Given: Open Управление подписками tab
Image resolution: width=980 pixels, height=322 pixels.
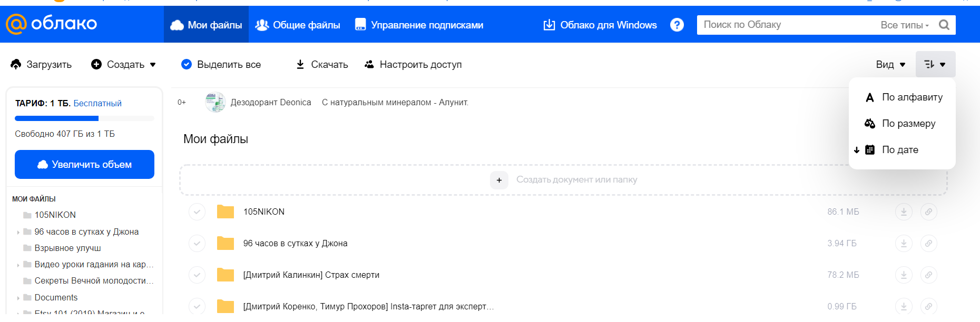Looking at the screenshot, I should 419,25.
